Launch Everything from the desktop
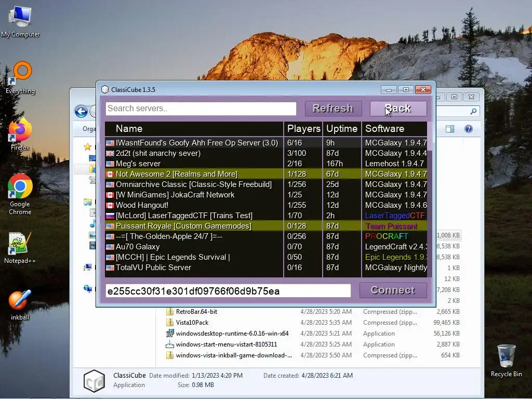Viewport: 532px width, 399px height. click(x=20, y=77)
